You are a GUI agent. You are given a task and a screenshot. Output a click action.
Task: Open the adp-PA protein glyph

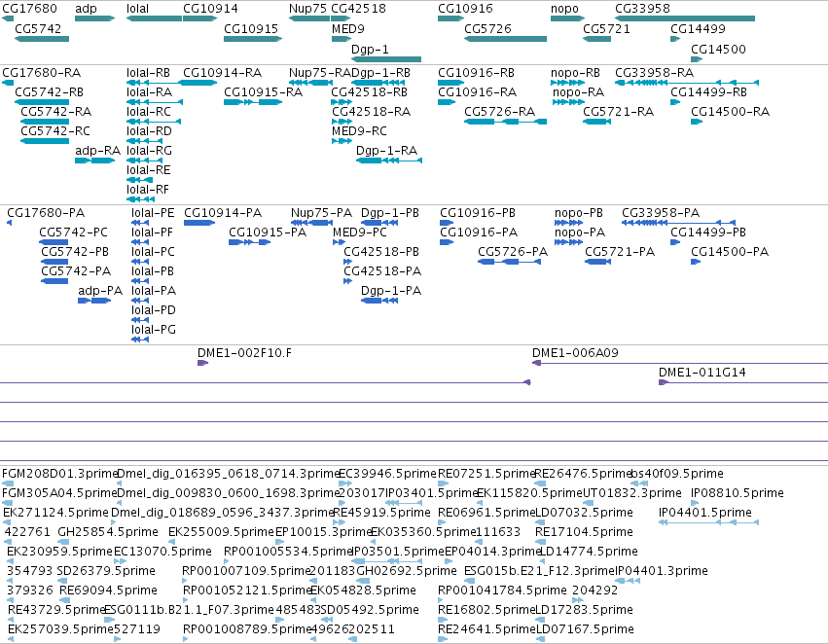(x=94, y=301)
